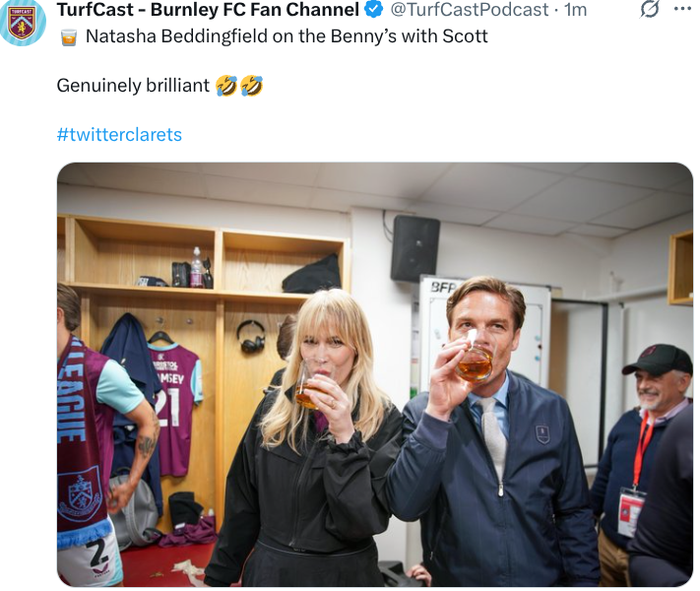Click the headphones in the locker
Viewport: 700px width, 591px height.
click(251, 336)
